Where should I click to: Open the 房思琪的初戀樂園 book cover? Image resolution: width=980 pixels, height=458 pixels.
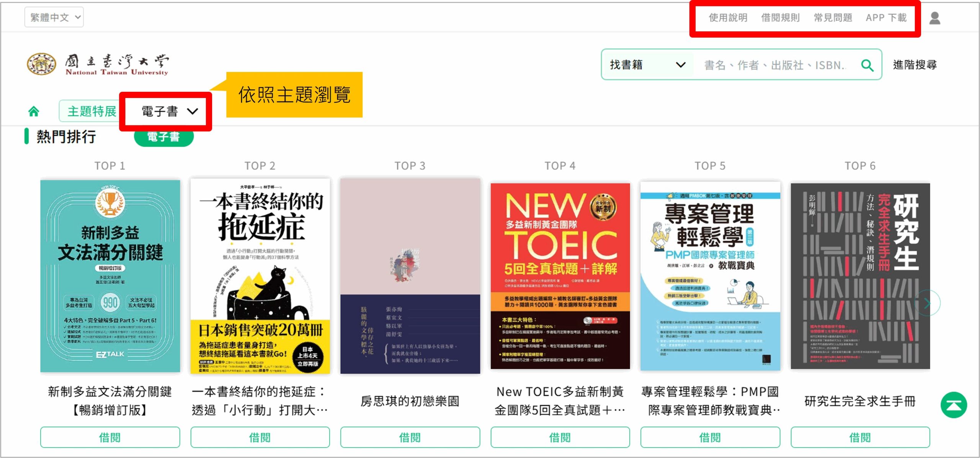pos(410,276)
